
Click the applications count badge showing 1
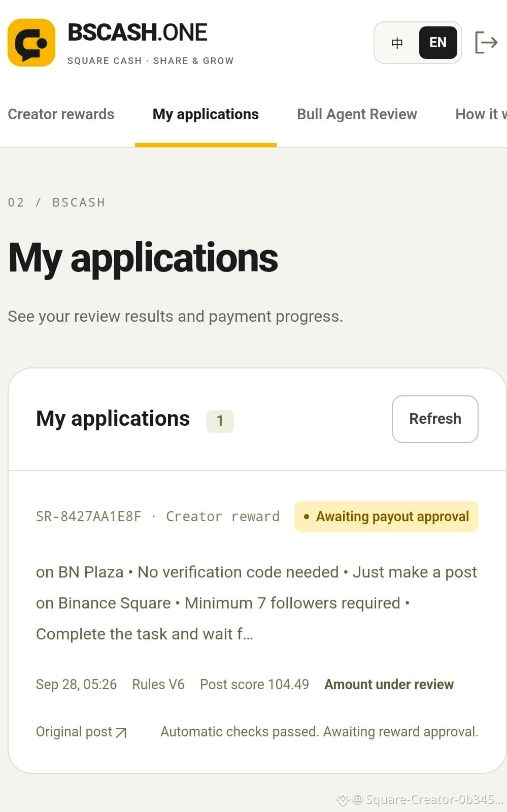tap(220, 421)
